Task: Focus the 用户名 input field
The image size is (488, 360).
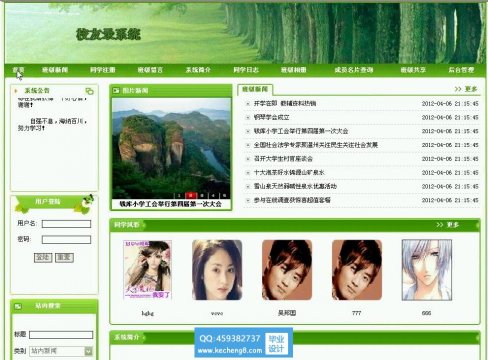Action: click(x=66, y=224)
